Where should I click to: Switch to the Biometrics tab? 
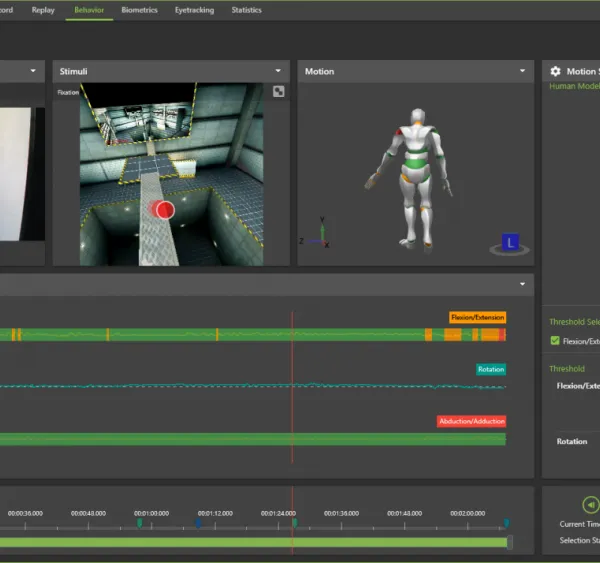coord(139,10)
